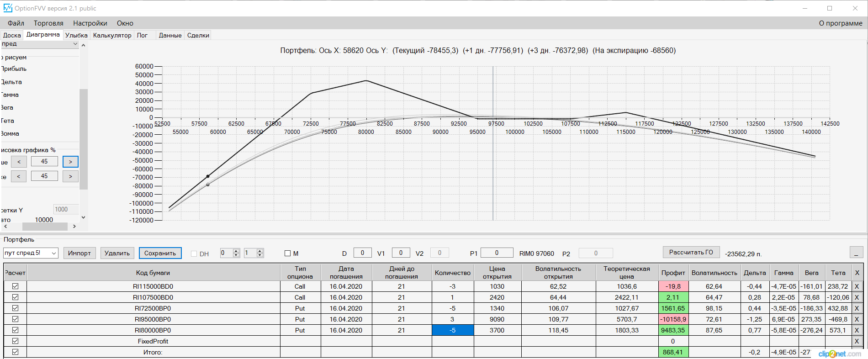868x359 pixels.
Task: Toggle the Итого row checkbox
Action: [16, 352]
